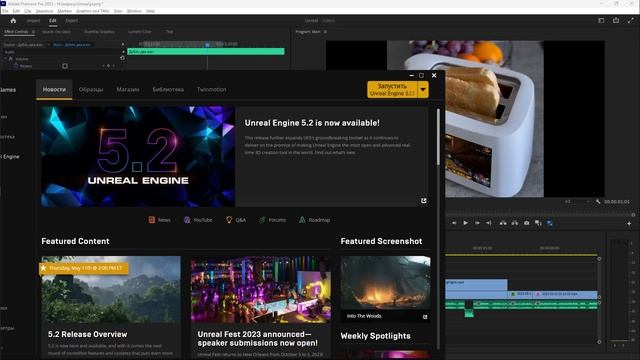
Task: Open the Unreal Engine 5.2 banner image
Action: [138, 157]
